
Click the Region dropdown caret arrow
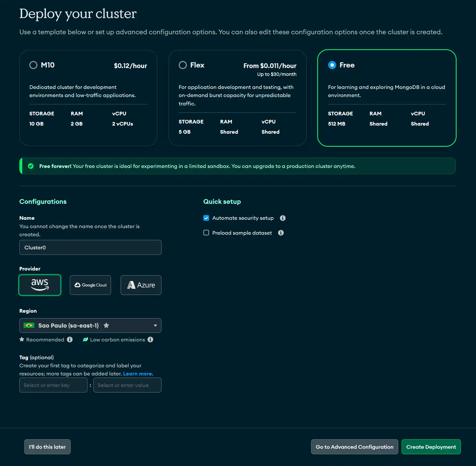[155, 325]
